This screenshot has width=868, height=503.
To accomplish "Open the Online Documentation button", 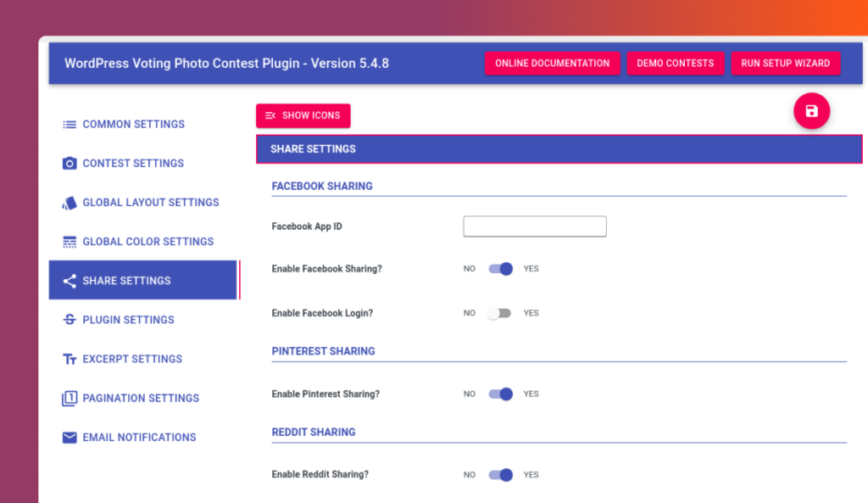I will [x=552, y=64].
